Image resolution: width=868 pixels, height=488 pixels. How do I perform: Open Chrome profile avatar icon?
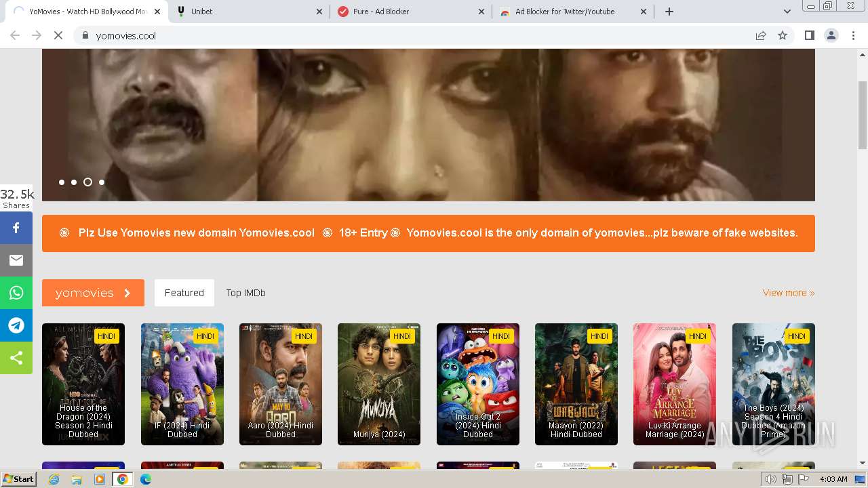831,35
